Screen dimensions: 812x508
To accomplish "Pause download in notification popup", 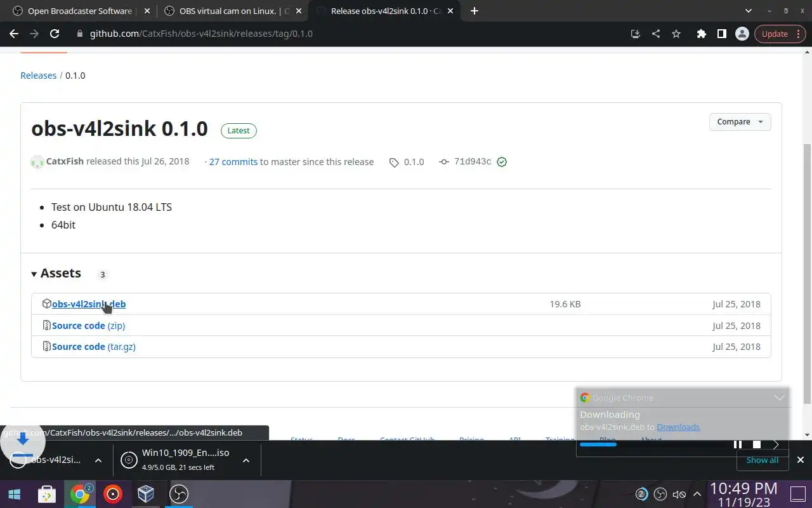I will [x=737, y=444].
